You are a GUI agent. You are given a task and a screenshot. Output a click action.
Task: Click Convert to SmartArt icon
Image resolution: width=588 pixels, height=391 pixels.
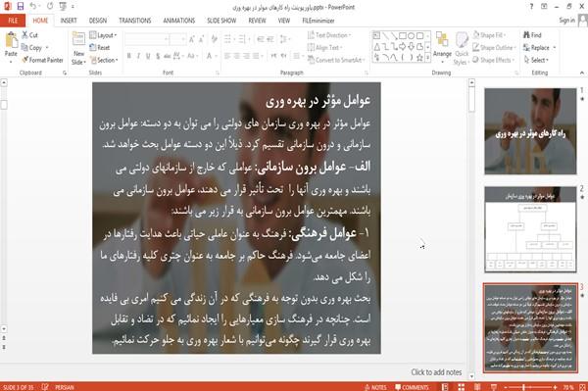311,60
